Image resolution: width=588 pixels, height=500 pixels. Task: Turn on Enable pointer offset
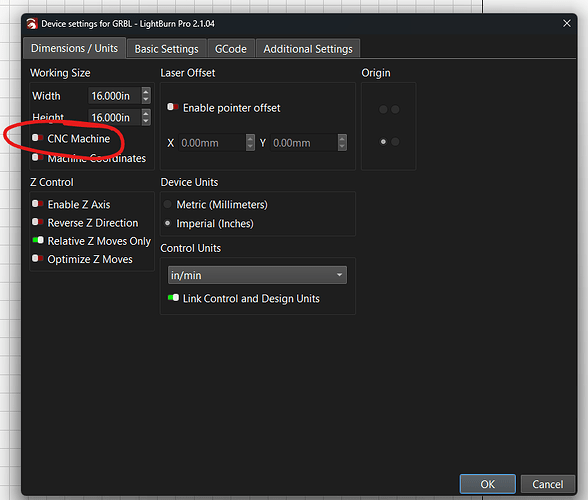pos(173,107)
